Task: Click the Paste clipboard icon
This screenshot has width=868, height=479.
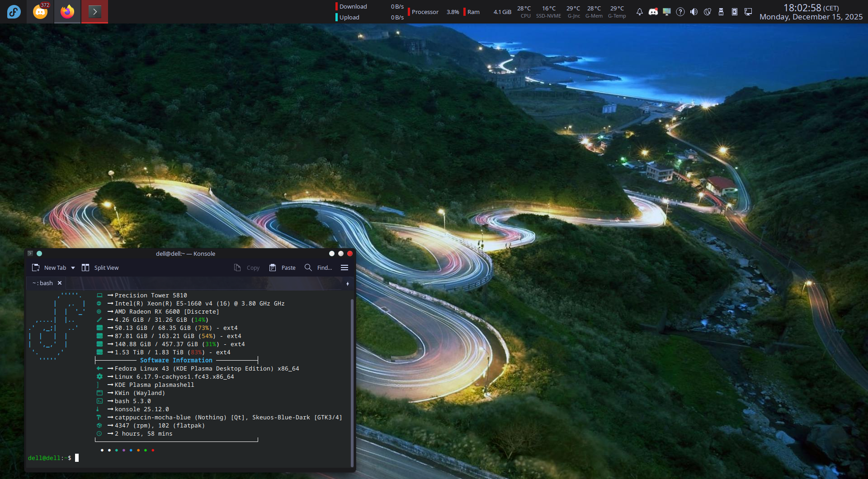Action: pos(273,268)
